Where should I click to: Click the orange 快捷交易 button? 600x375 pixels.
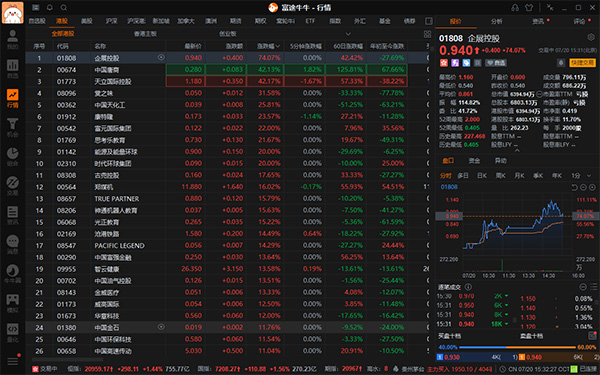pos(582,62)
